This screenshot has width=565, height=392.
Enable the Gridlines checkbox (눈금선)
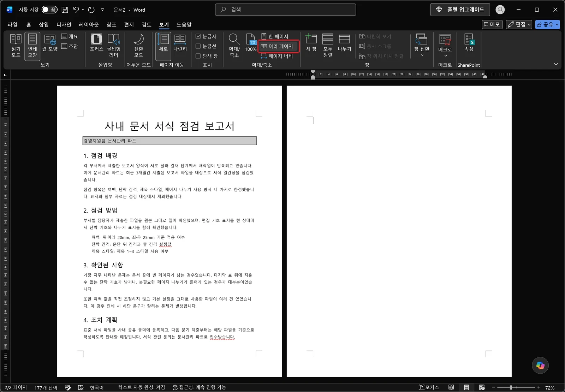tap(198, 46)
